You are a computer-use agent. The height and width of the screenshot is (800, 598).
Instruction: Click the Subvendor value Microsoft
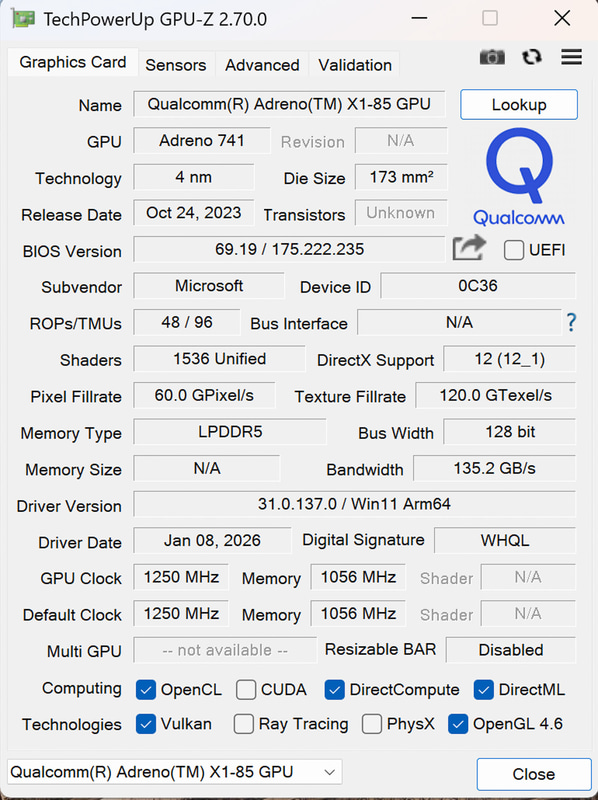tap(209, 286)
